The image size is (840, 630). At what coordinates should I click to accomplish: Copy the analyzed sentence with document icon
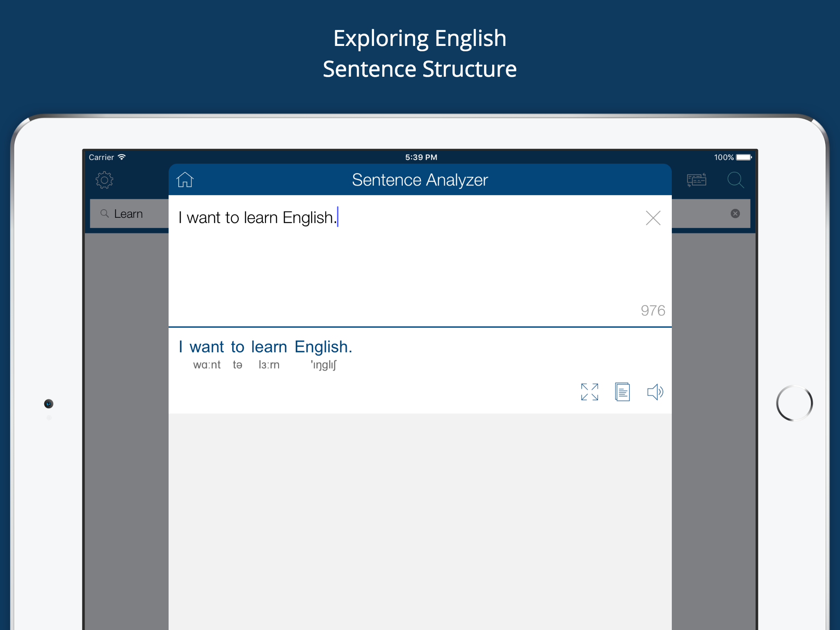coord(622,392)
